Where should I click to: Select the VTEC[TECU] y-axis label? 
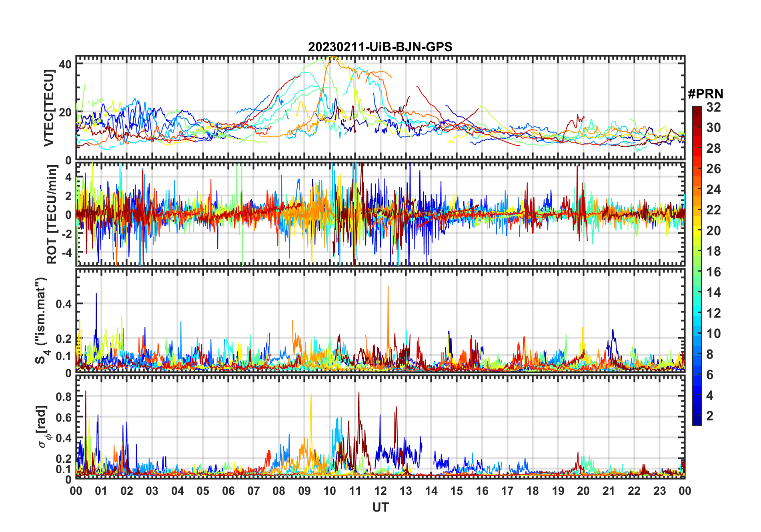(x=49, y=108)
